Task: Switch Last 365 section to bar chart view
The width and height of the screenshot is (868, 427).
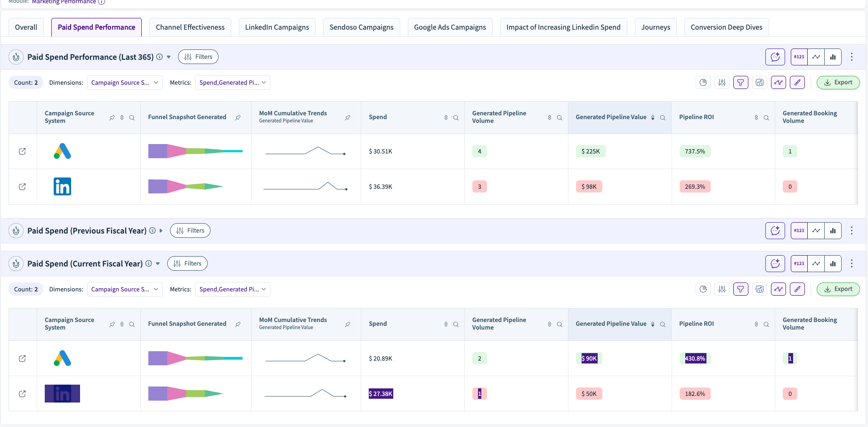Action: [833, 57]
